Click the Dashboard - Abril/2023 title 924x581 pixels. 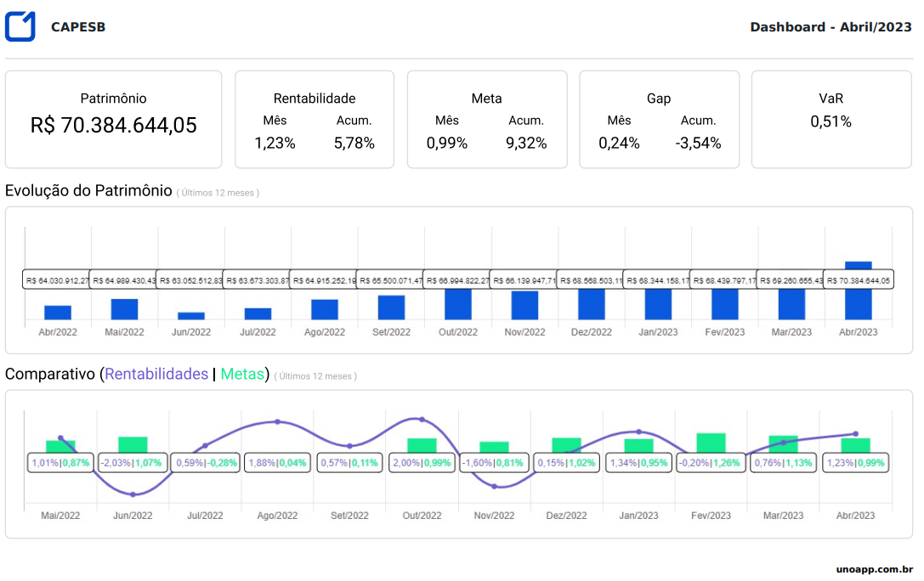point(830,27)
